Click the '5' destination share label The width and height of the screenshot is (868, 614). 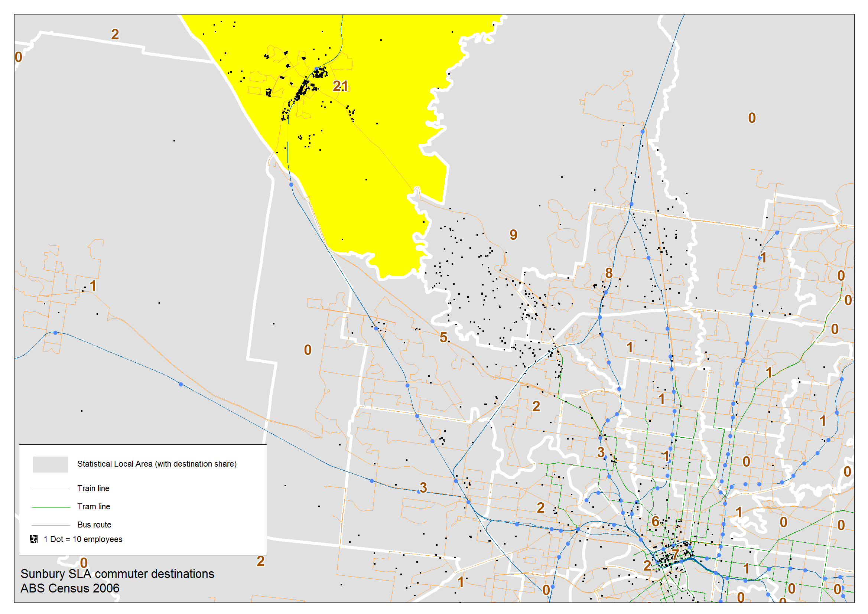(443, 337)
